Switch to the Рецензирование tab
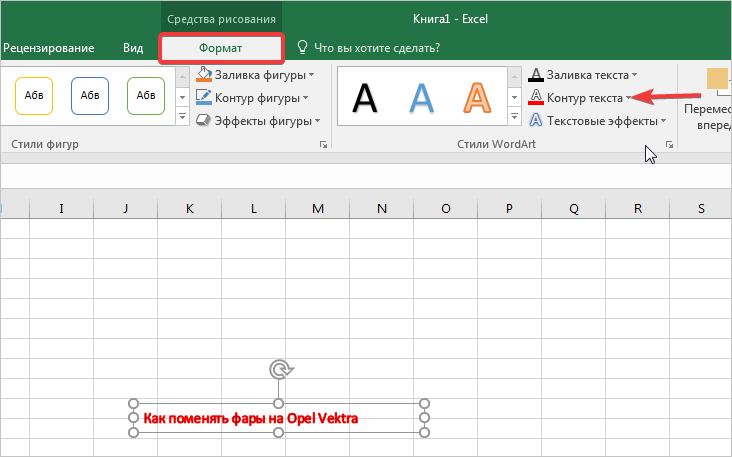This screenshot has height=457, width=732. (49, 48)
